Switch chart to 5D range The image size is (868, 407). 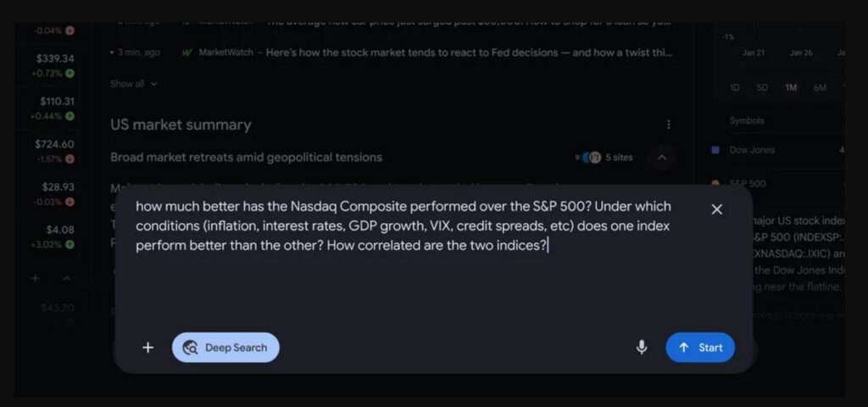[x=762, y=87]
